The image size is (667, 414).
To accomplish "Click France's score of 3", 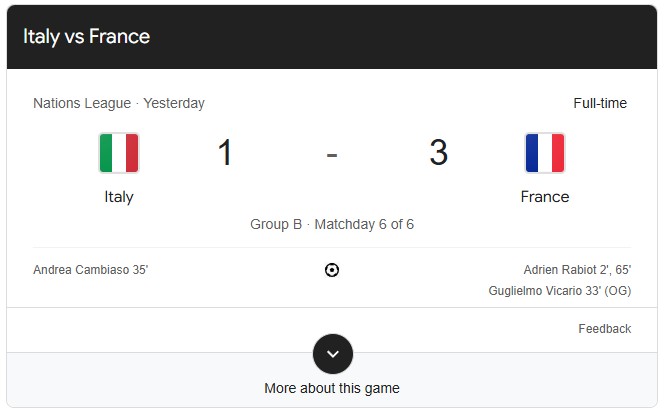I will point(438,153).
